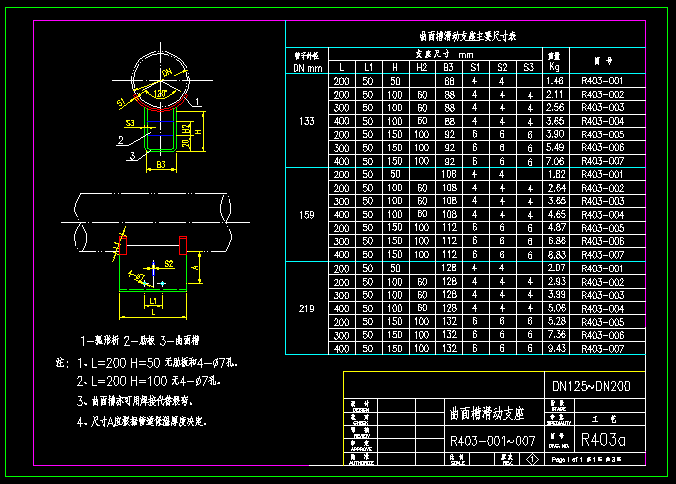The width and height of the screenshot is (676, 484).
Task: Select the 133 pipe diameter group cell
Action: [307, 121]
